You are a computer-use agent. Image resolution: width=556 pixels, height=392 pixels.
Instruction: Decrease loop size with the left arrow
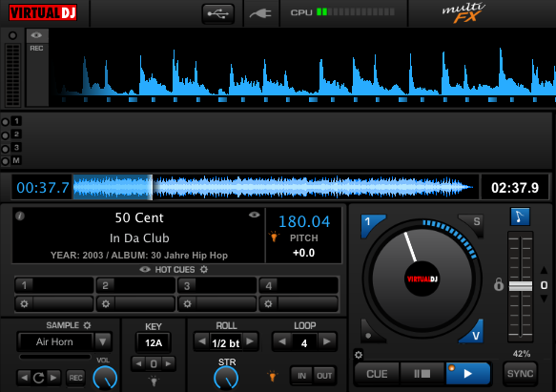[x=282, y=341]
